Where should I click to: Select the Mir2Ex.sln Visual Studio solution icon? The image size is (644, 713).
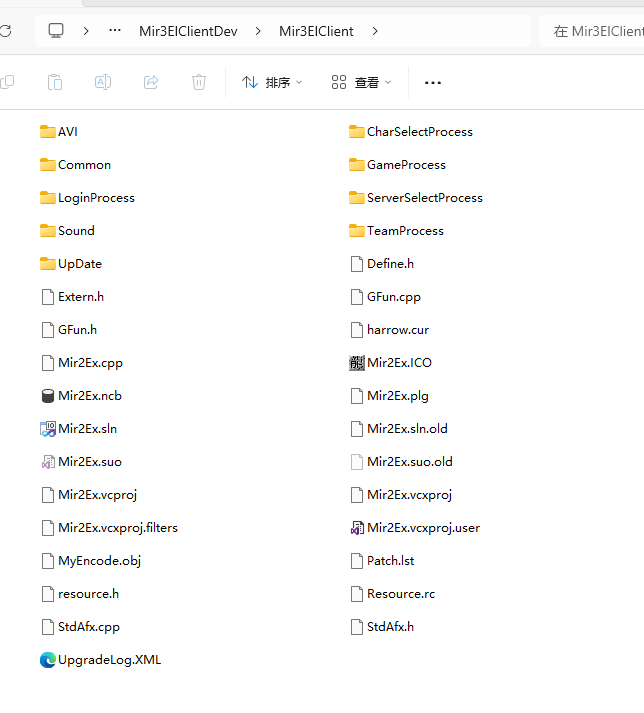pyautogui.click(x=48, y=429)
